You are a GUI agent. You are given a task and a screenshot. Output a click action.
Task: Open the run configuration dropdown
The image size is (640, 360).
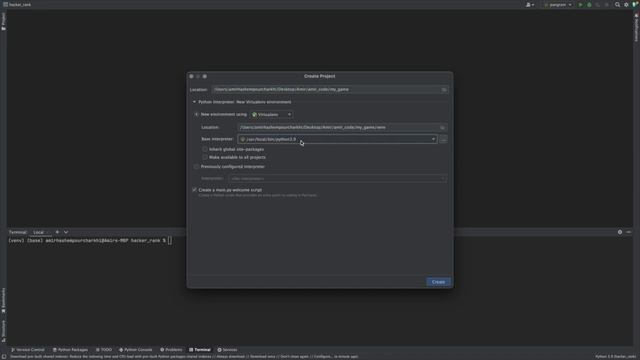[x=558, y=5]
